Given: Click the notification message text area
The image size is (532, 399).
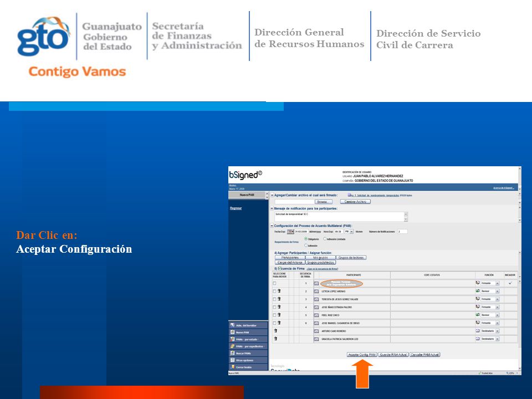Looking at the screenshot, I should tap(341, 217).
